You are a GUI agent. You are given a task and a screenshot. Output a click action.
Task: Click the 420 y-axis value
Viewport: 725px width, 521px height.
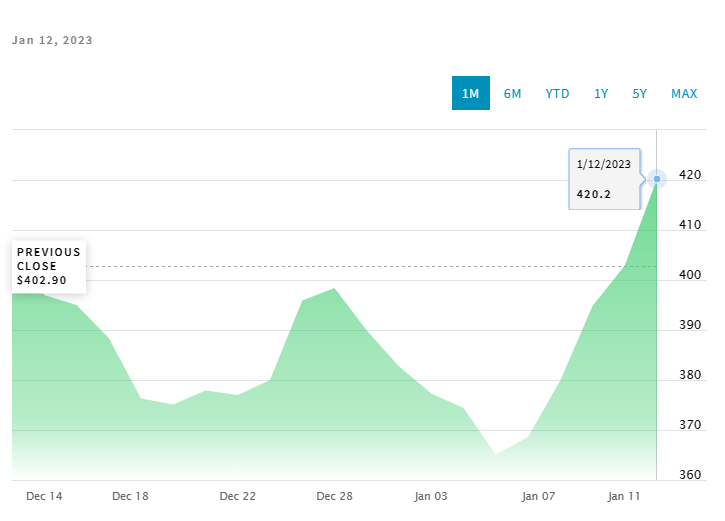pyautogui.click(x=689, y=175)
